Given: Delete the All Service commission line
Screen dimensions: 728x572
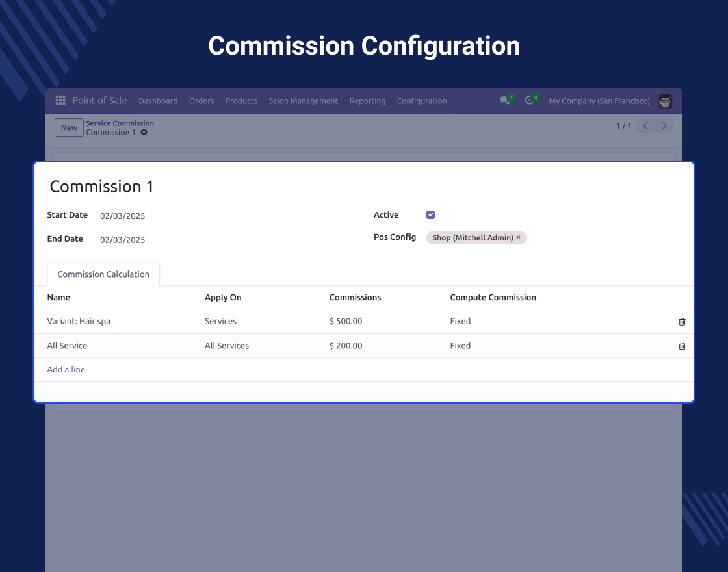Looking at the screenshot, I should [x=682, y=346].
